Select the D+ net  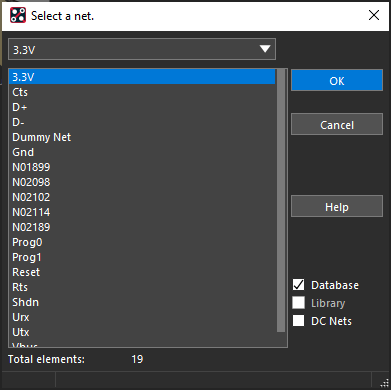tap(142, 107)
